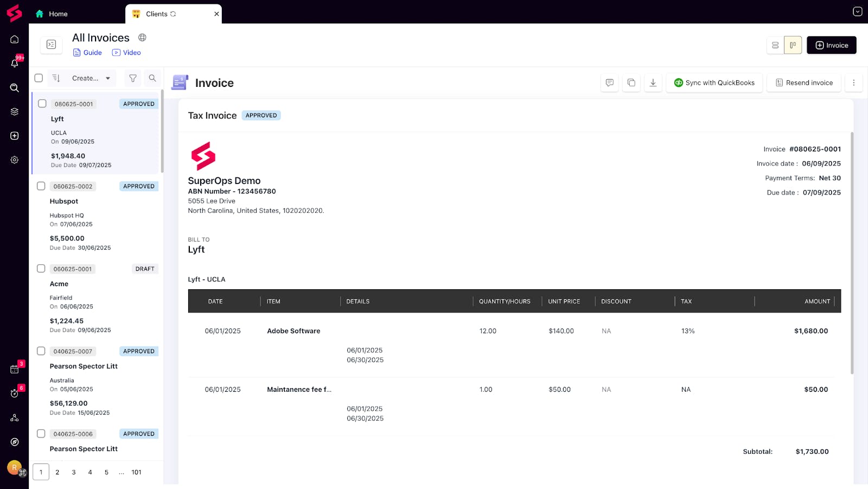
Task: Open the network nodes icon in sidebar
Action: (15, 418)
